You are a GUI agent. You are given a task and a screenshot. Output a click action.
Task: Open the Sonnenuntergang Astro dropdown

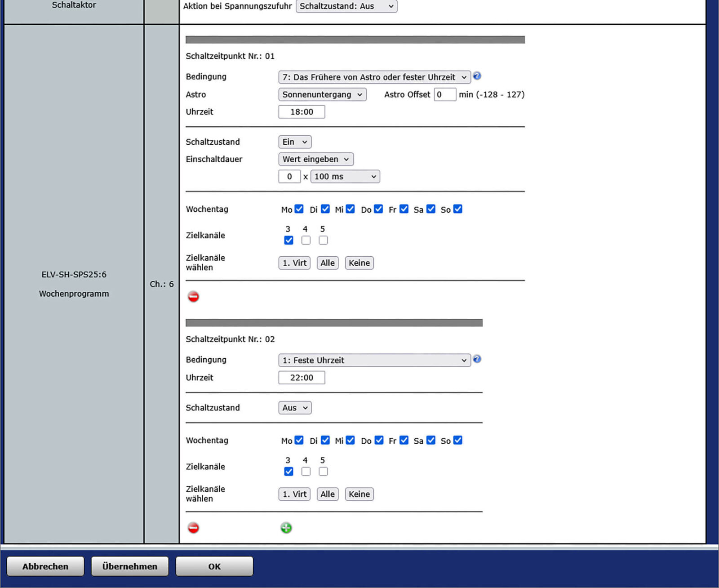[322, 94]
